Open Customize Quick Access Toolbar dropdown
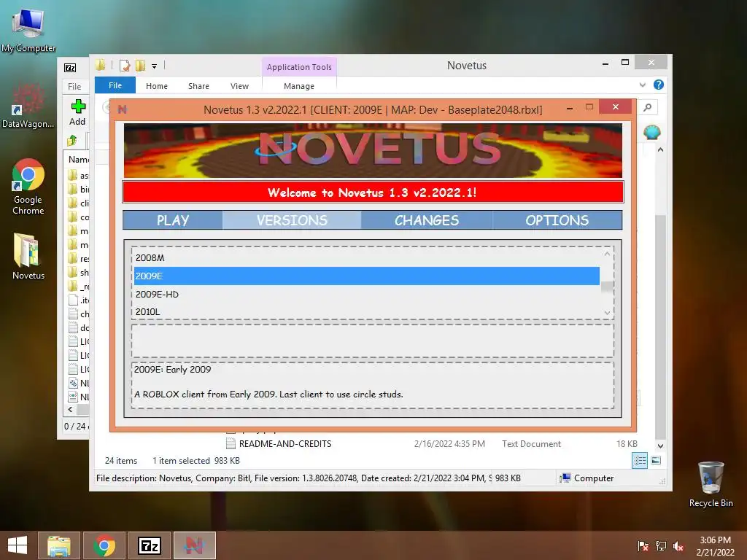This screenshot has width=747, height=560. pos(155,66)
